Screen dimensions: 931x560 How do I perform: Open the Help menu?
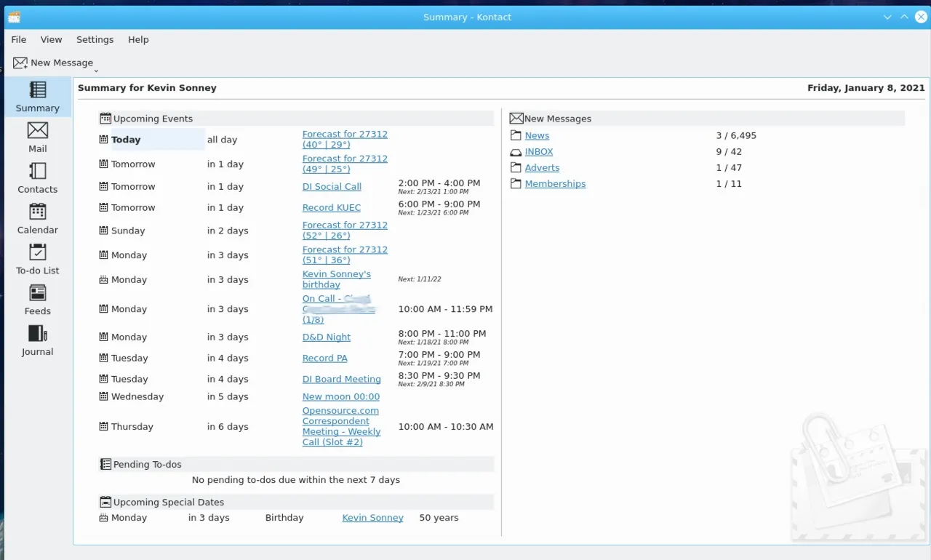point(138,39)
